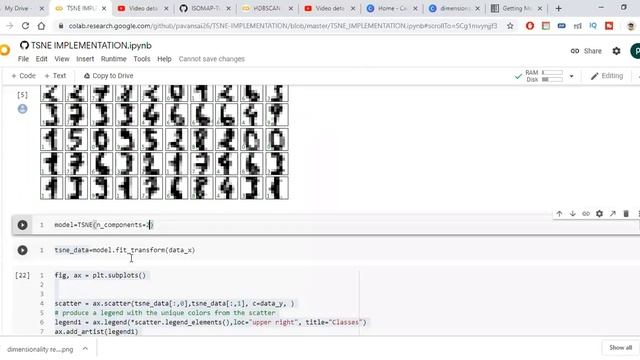
Task: Click the ax.legend code line
Action: click(x=211, y=322)
